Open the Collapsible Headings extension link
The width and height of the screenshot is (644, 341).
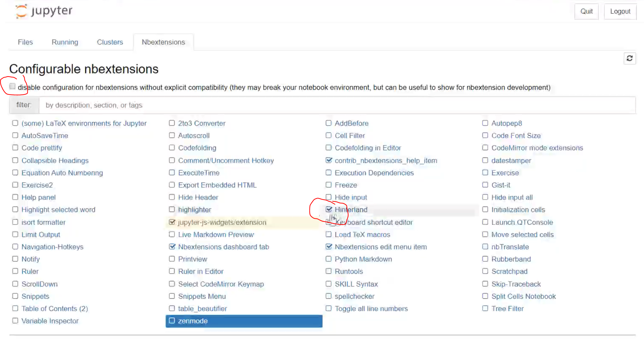55,160
